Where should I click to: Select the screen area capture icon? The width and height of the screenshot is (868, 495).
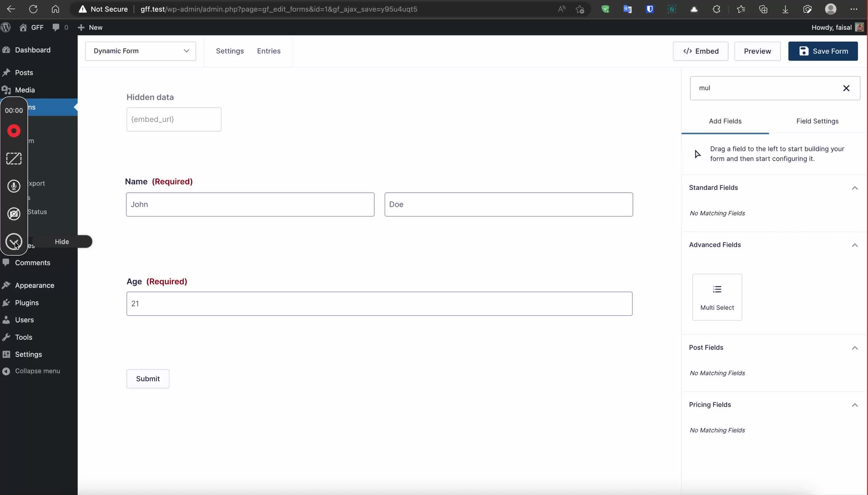coord(14,158)
